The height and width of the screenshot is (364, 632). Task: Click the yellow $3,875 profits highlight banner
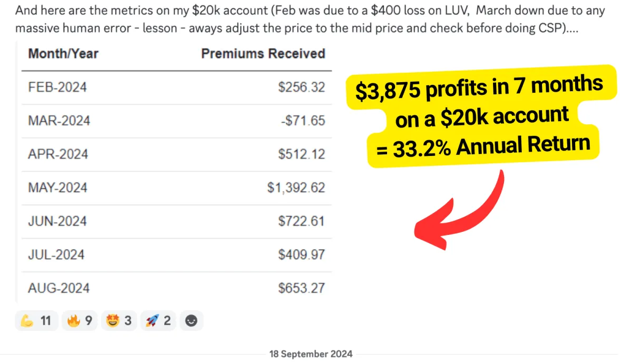[481, 116]
